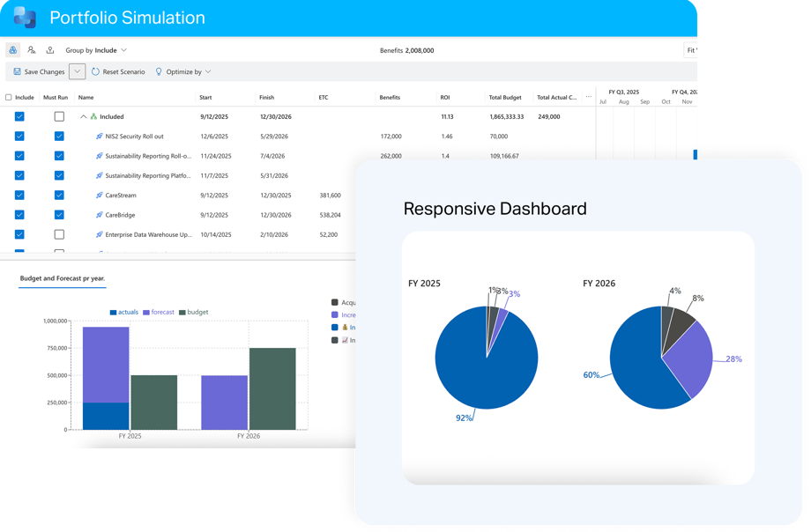811x532 pixels.
Task: Click the export upload icon
Action: click(50, 50)
